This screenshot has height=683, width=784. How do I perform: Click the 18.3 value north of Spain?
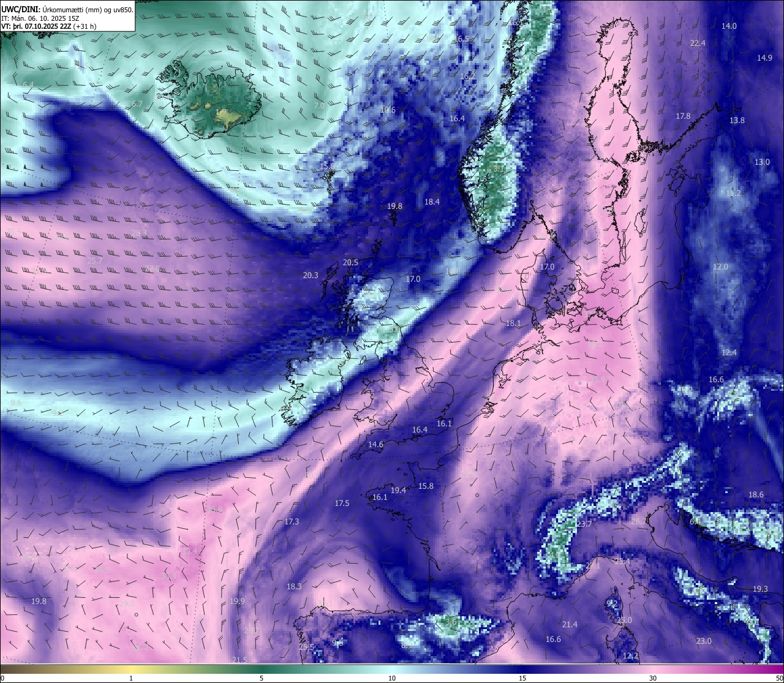294,587
